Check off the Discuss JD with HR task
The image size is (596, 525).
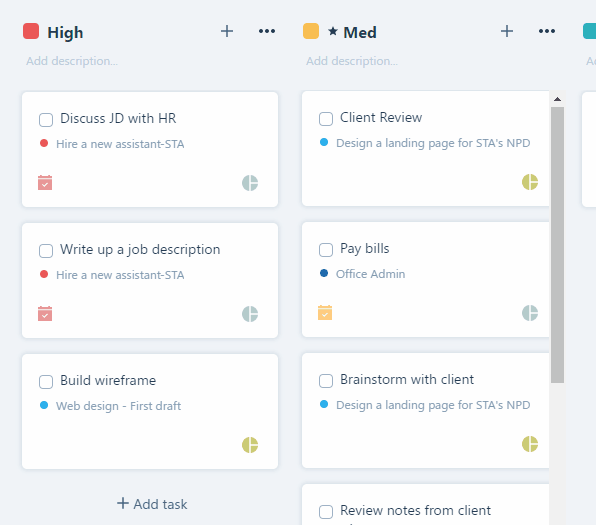[46, 119]
